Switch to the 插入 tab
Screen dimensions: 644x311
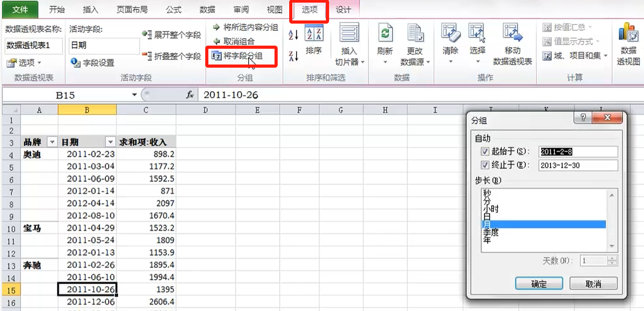(90, 10)
